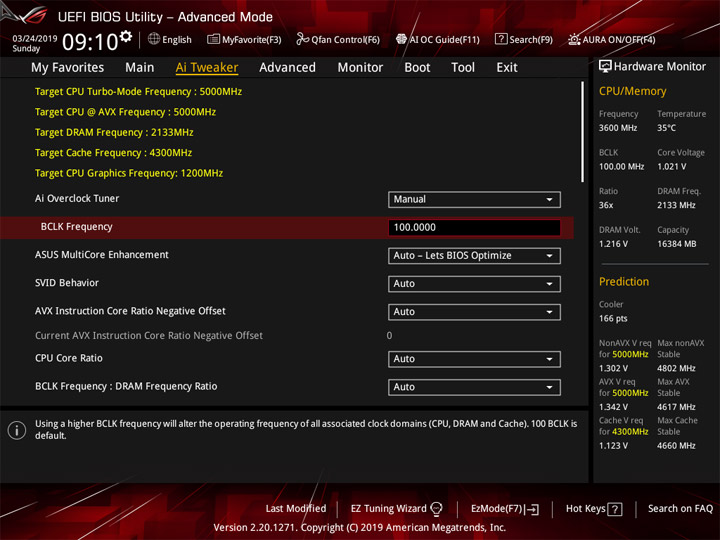720x540 pixels.
Task: Click Target CPU Graphics Frequency text
Action: tap(129, 173)
